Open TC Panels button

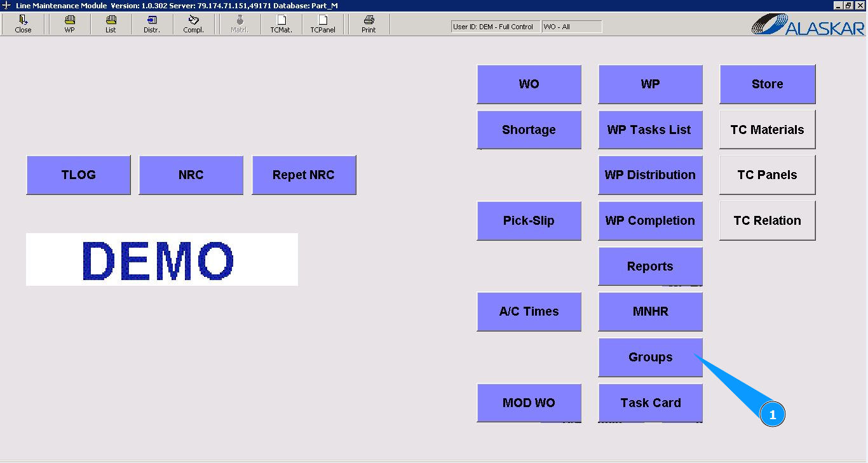tap(767, 175)
